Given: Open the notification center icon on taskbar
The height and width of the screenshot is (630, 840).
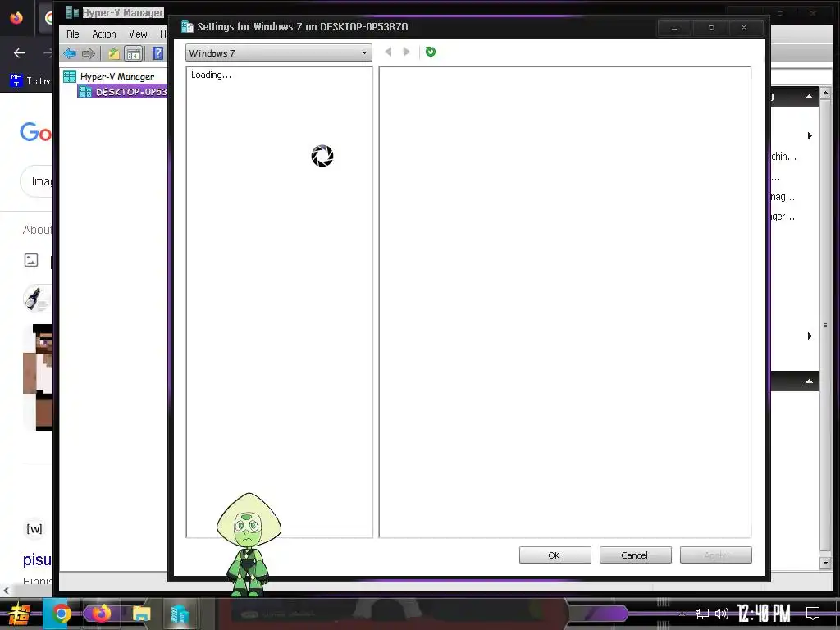Looking at the screenshot, I should coord(813,614).
